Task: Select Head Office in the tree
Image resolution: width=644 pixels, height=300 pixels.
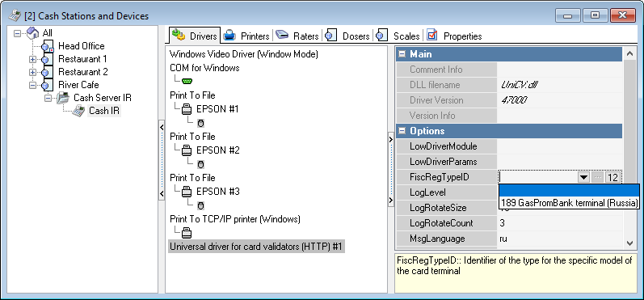Action: click(82, 46)
